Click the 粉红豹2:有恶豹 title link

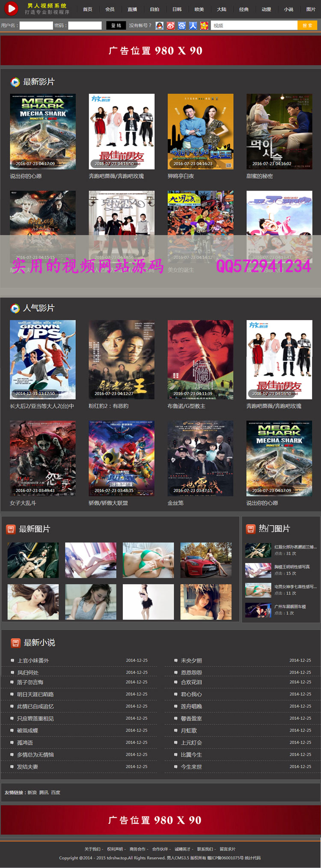point(108,406)
